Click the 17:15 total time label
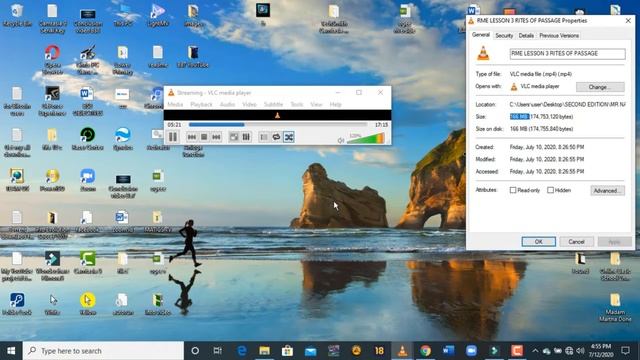 (381, 124)
